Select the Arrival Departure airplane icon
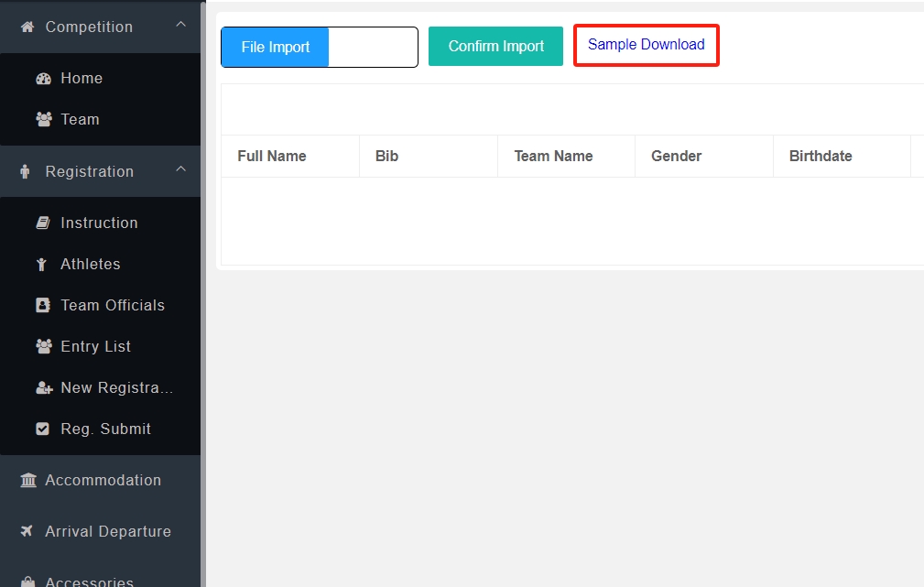The width and height of the screenshot is (924, 587). click(28, 531)
